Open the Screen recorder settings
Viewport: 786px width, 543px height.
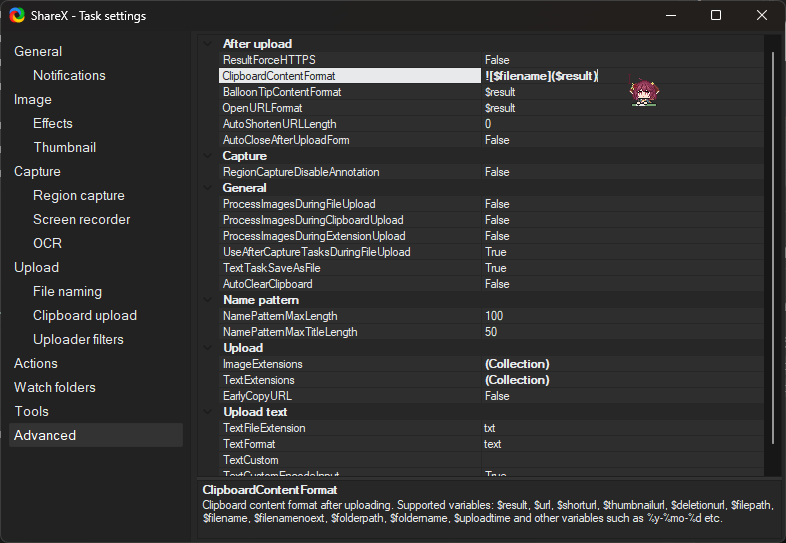point(82,219)
